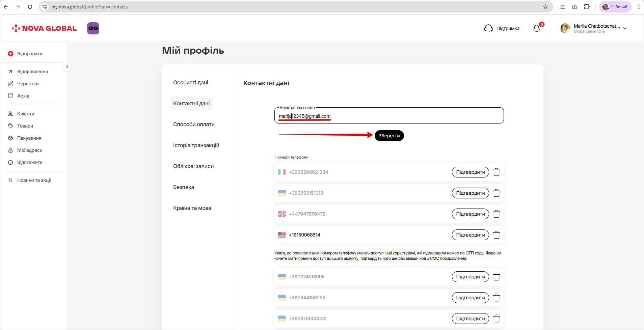Screen dimensions: 644x330
Task: Open Чернетки in sidebar
Action: (x=28, y=84)
